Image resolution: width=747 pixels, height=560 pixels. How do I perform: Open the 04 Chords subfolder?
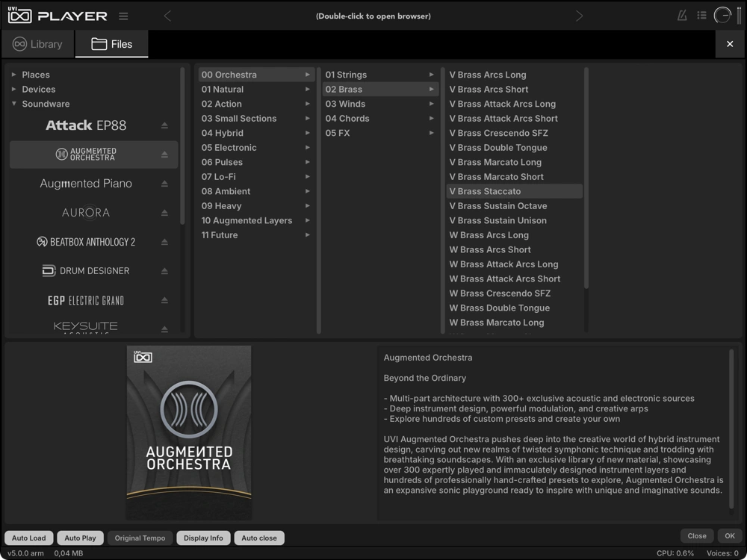tap(380, 118)
